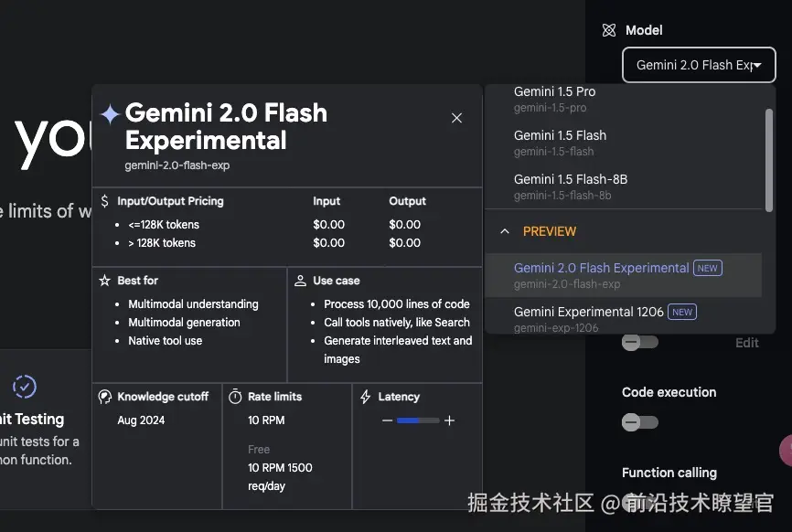792x532 pixels.
Task: Open the Model selection dropdown
Action: coord(699,66)
